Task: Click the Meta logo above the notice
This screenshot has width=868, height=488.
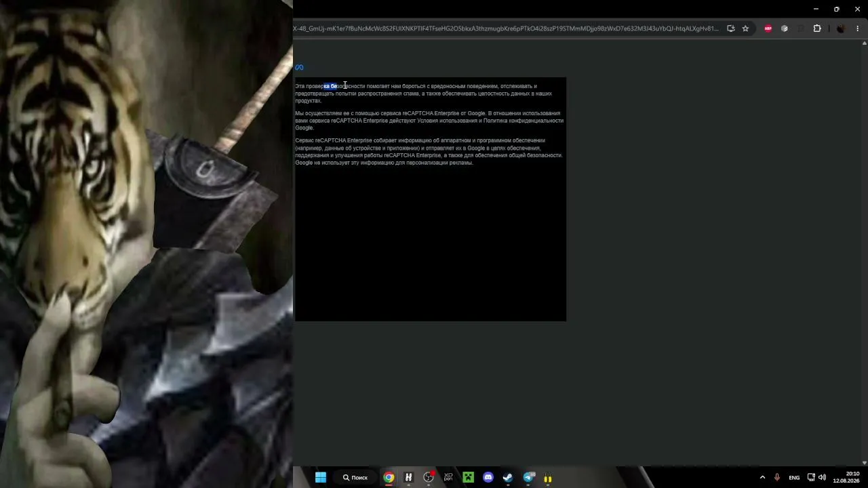Action: 299,67
